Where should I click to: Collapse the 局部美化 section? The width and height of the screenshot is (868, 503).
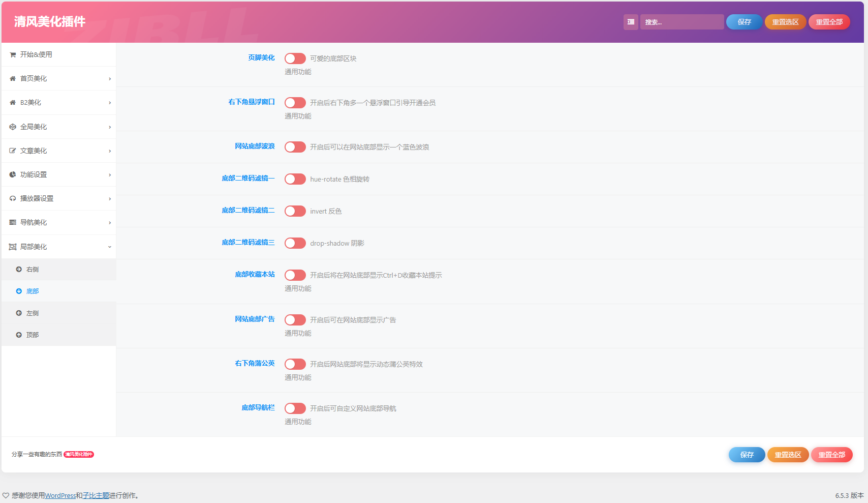pos(110,246)
